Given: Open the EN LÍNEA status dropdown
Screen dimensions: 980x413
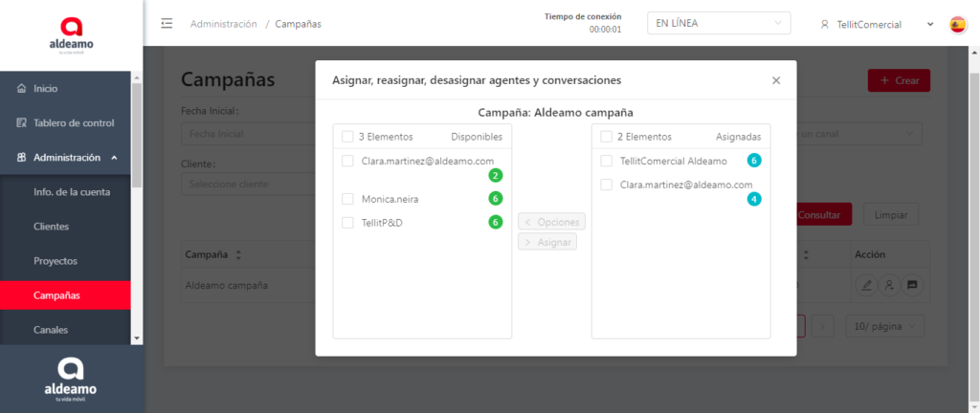Looking at the screenshot, I should click(x=719, y=24).
